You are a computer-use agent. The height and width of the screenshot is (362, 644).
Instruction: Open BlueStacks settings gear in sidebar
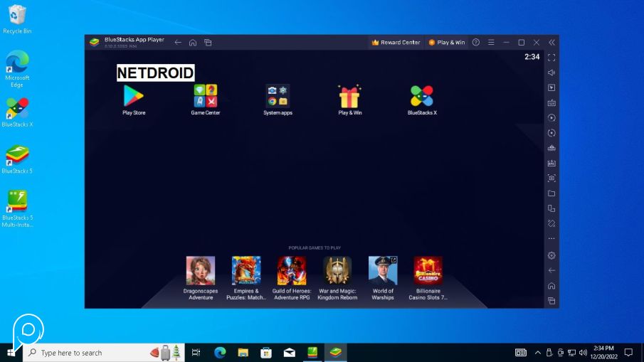coord(551,255)
